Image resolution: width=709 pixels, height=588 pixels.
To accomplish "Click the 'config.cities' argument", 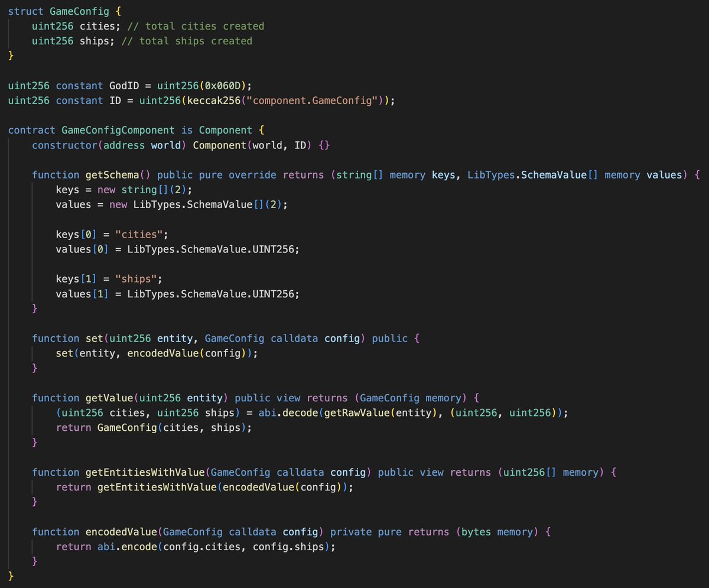I will 202,546.
